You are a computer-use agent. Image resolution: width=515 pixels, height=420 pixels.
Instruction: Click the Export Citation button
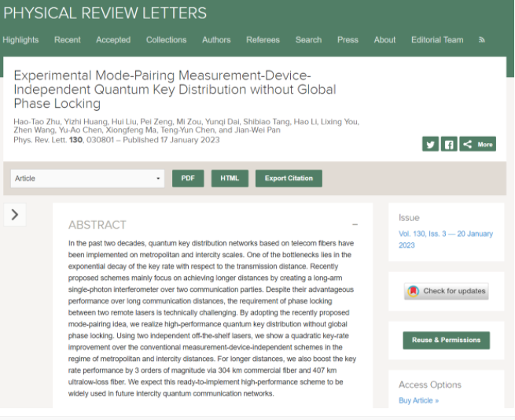point(289,179)
